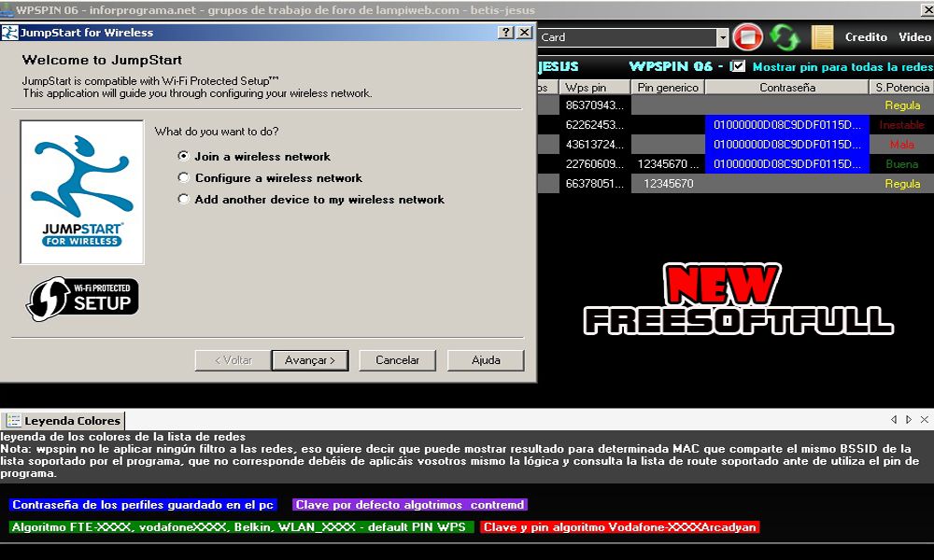Expand the network Card dropdown
This screenshot has width=934, height=560.
[x=723, y=37]
